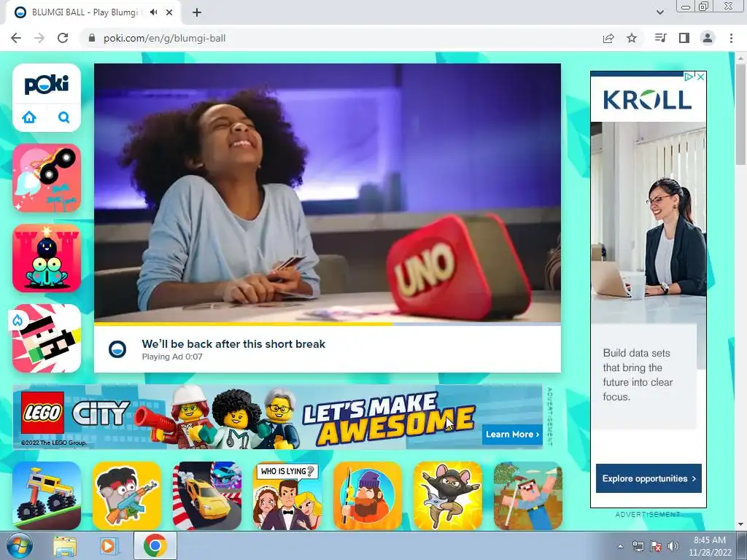Select the BLUMGI BALL browser tab
The image size is (747, 560).
pos(93,12)
